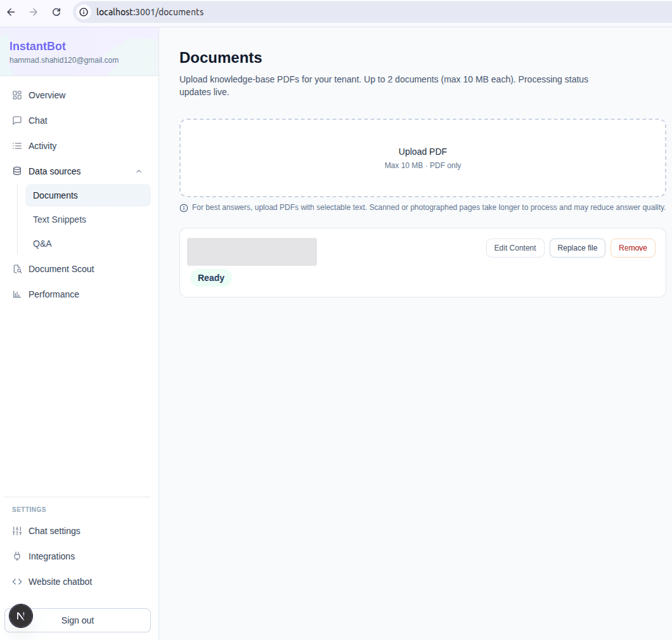Image resolution: width=672 pixels, height=640 pixels.
Task: Click the Data sources database icon
Action: coord(16,171)
